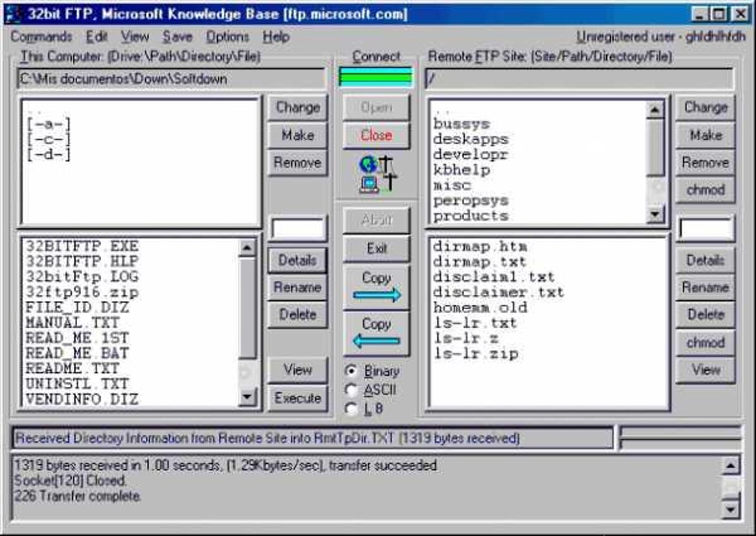The height and width of the screenshot is (536, 756).
Task: Click the remote file filter input box
Action: point(706,228)
